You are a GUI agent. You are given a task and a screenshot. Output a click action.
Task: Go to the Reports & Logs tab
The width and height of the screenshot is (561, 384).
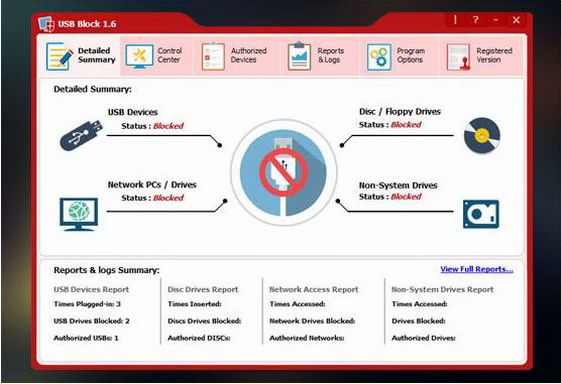coord(319,56)
